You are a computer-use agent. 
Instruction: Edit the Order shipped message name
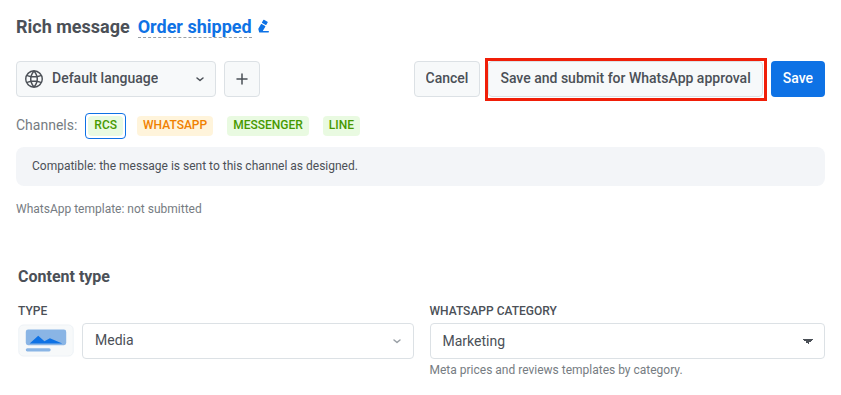click(195, 27)
